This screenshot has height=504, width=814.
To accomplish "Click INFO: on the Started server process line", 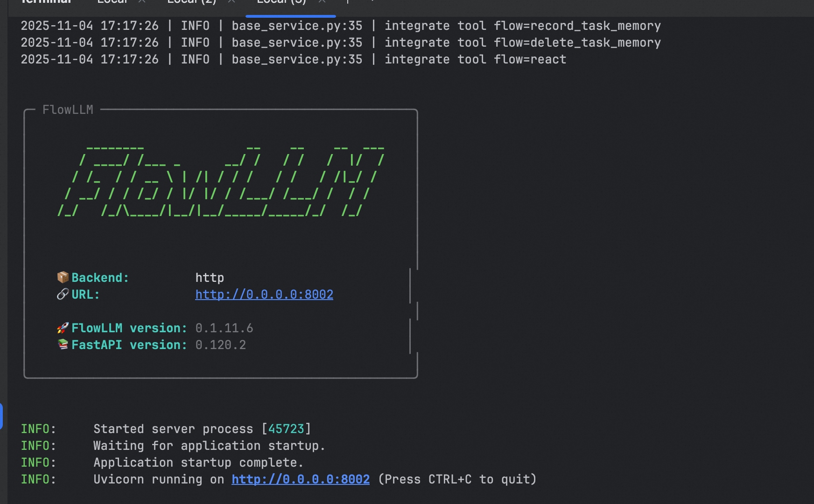I will pyautogui.click(x=38, y=429).
